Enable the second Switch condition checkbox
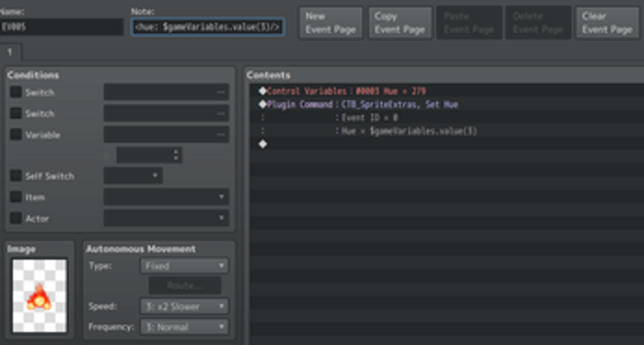 coord(15,113)
